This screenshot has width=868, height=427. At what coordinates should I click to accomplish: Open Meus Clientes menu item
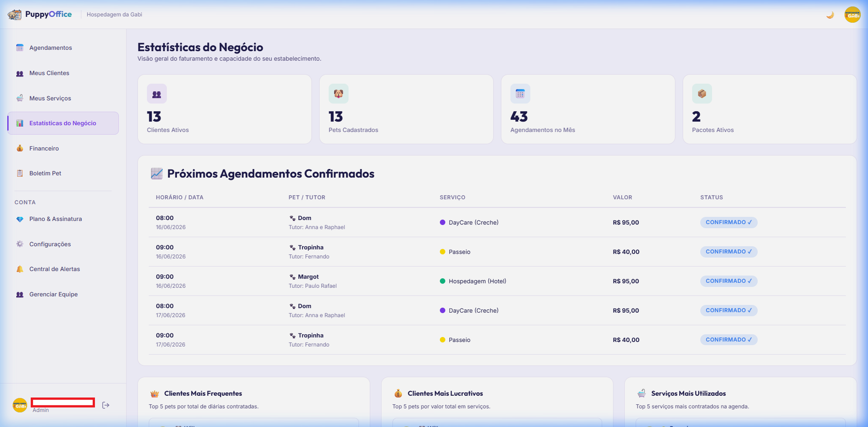(x=63, y=73)
